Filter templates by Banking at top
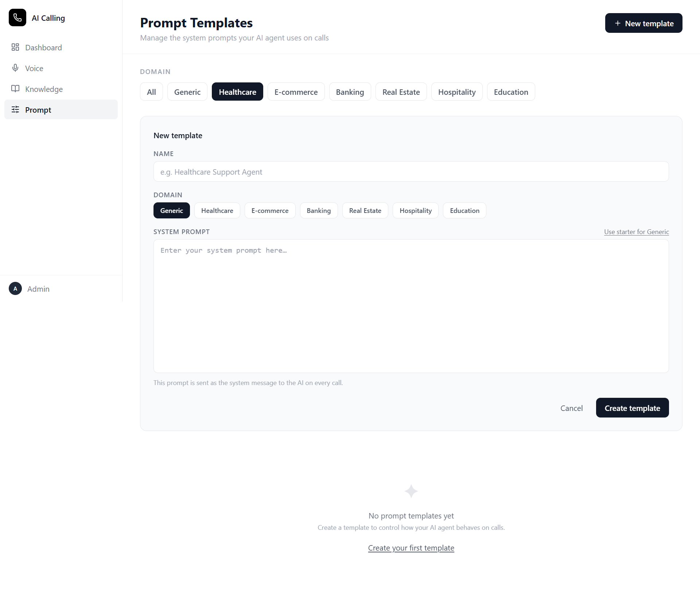Image resolution: width=700 pixels, height=602 pixels. click(x=350, y=92)
